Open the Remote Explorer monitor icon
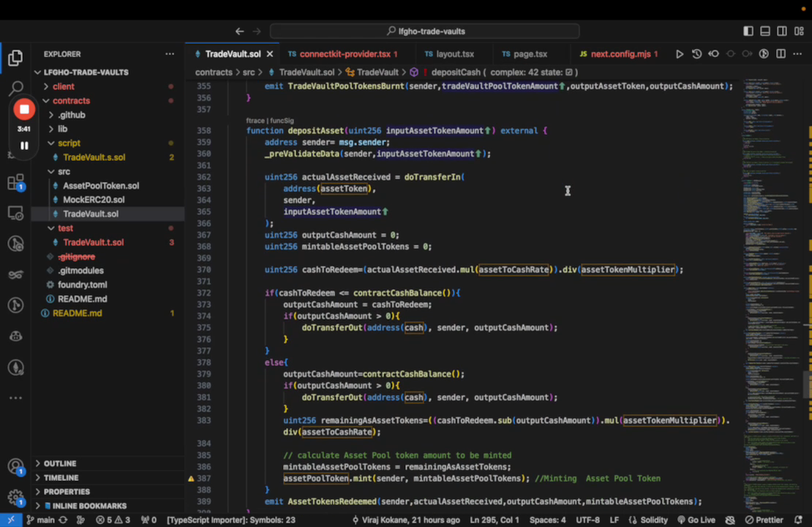This screenshot has width=812, height=527. 15,213
